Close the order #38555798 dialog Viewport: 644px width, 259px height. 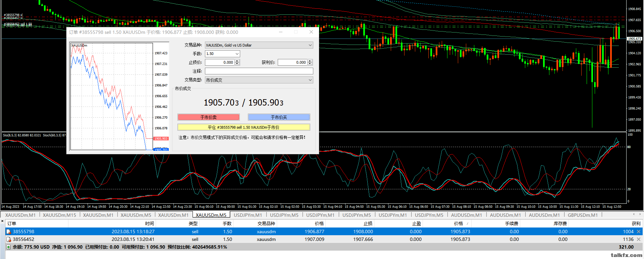click(311, 32)
